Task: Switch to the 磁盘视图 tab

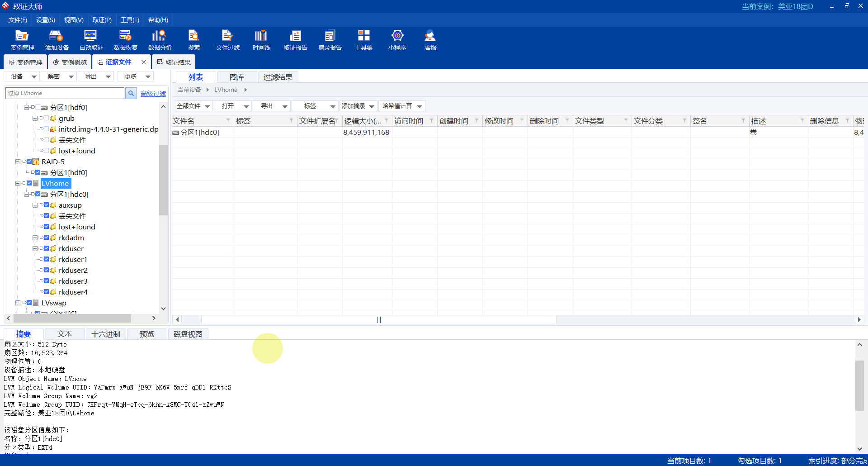Action: point(188,334)
